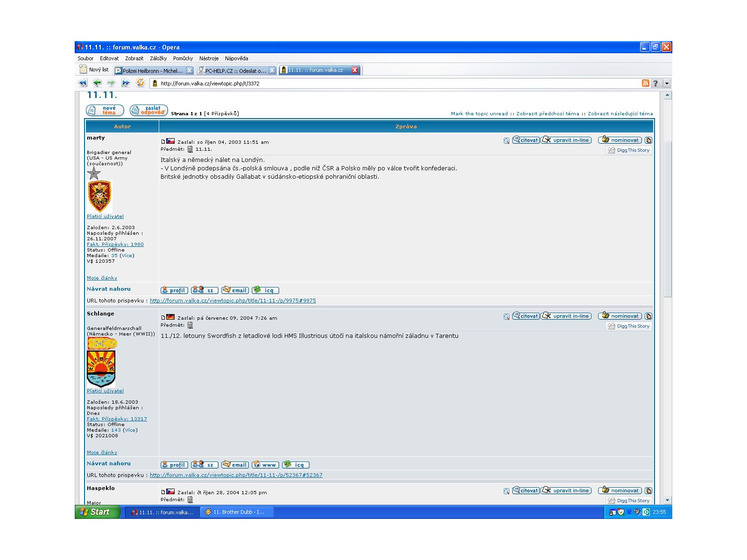
Task: Click 'citovat' on Schlange's post
Action: click(x=526, y=316)
